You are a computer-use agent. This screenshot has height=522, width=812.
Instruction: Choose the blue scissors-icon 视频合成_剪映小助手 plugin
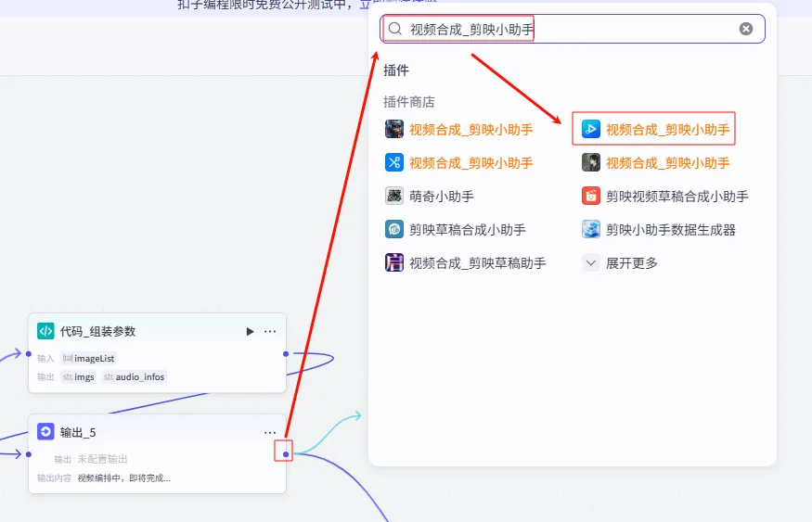pos(394,162)
